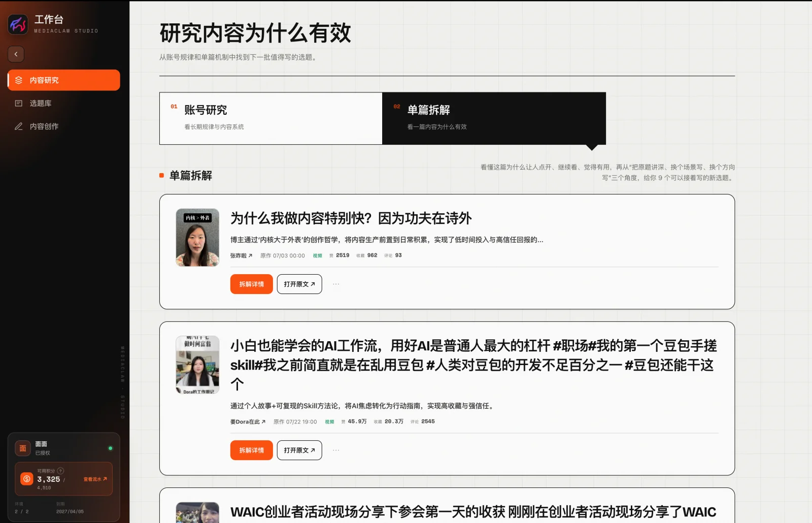Click the 2545 comments count
812x523 pixels.
point(428,421)
